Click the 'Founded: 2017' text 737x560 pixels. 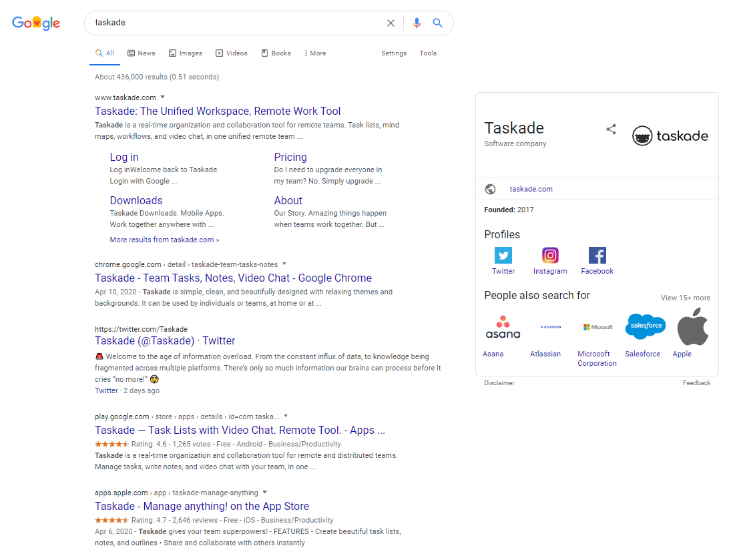click(x=509, y=210)
